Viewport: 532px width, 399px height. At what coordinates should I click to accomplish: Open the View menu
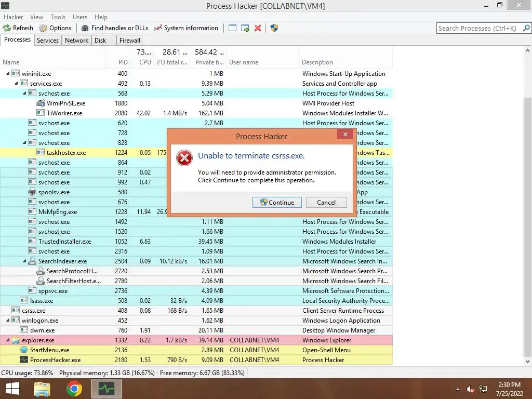coord(36,17)
